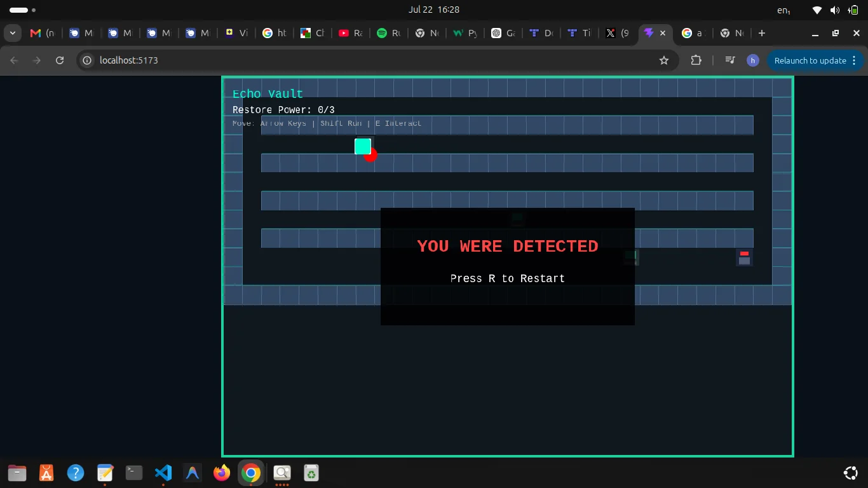Open the Help icon in the dock
868x488 pixels.
point(76,473)
